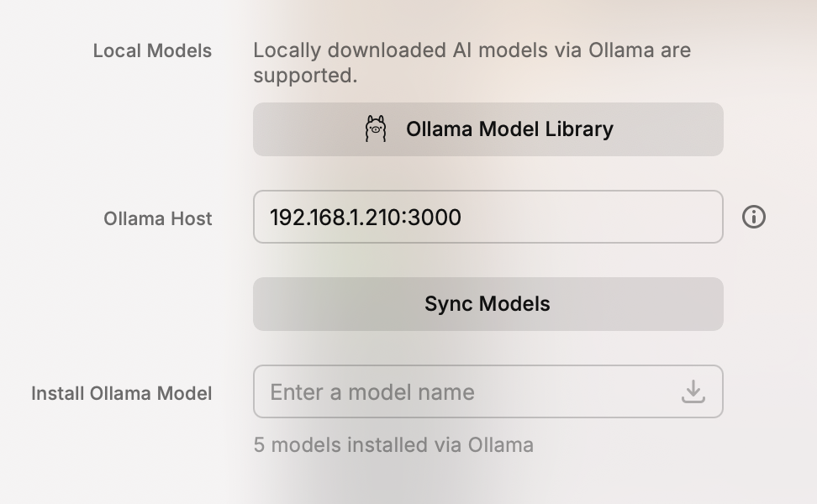
Task: Click the llama icon on Model Library button
Action: point(376,129)
